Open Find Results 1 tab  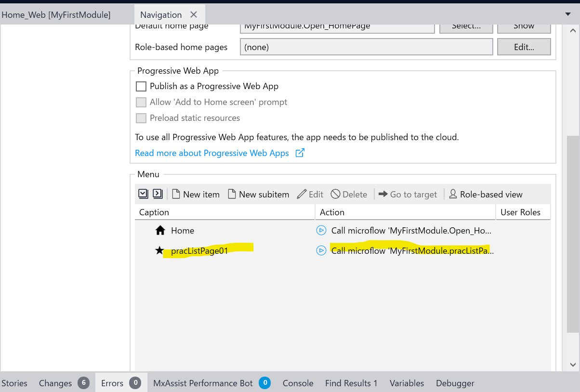click(351, 383)
